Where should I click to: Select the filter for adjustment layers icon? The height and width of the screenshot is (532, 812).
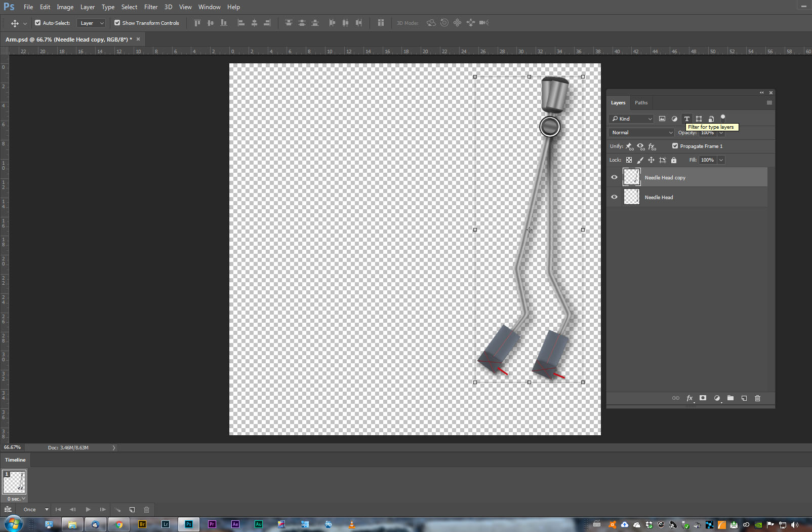tap(674, 119)
